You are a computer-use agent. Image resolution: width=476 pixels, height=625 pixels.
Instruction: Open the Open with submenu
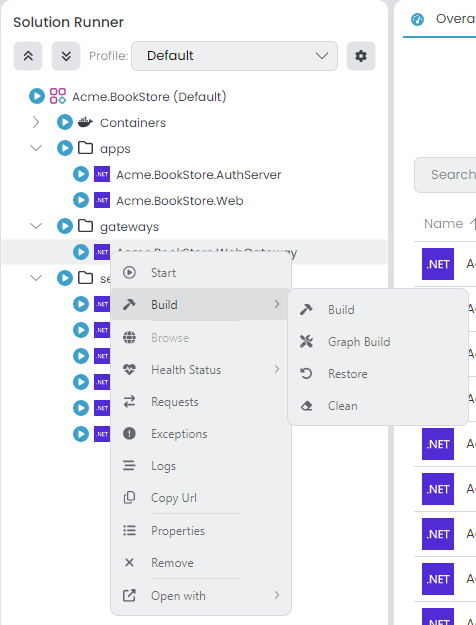[x=201, y=596]
